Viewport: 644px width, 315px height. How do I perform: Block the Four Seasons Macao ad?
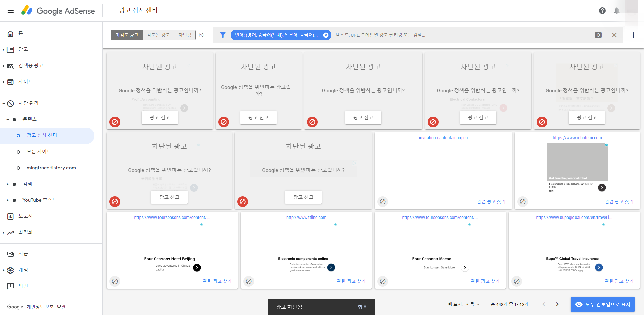(383, 281)
